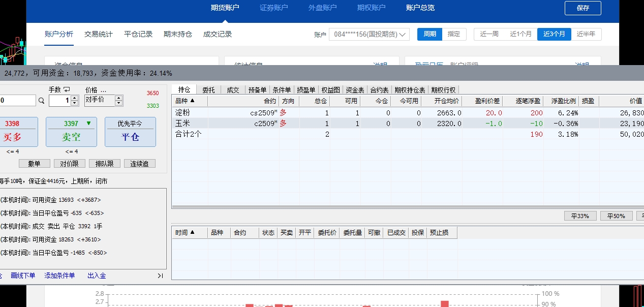Open the 平仓记录 sub-tab
Viewport: 644px width, 307px height.
(x=138, y=34)
